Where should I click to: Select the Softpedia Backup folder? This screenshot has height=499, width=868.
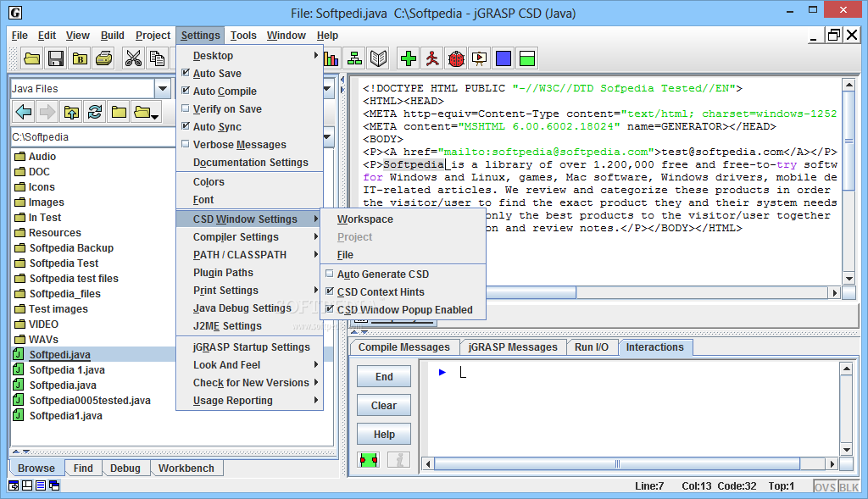click(x=71, y=248)
